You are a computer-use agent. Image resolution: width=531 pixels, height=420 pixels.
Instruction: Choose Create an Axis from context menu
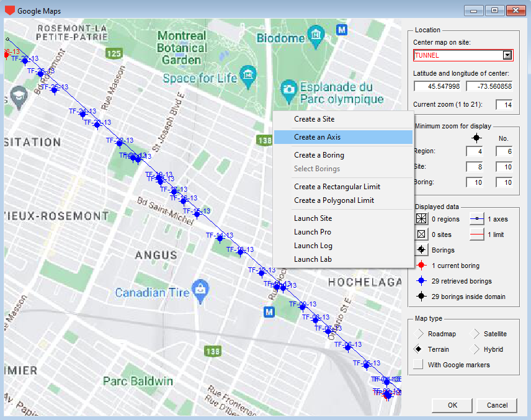point(344,137)
